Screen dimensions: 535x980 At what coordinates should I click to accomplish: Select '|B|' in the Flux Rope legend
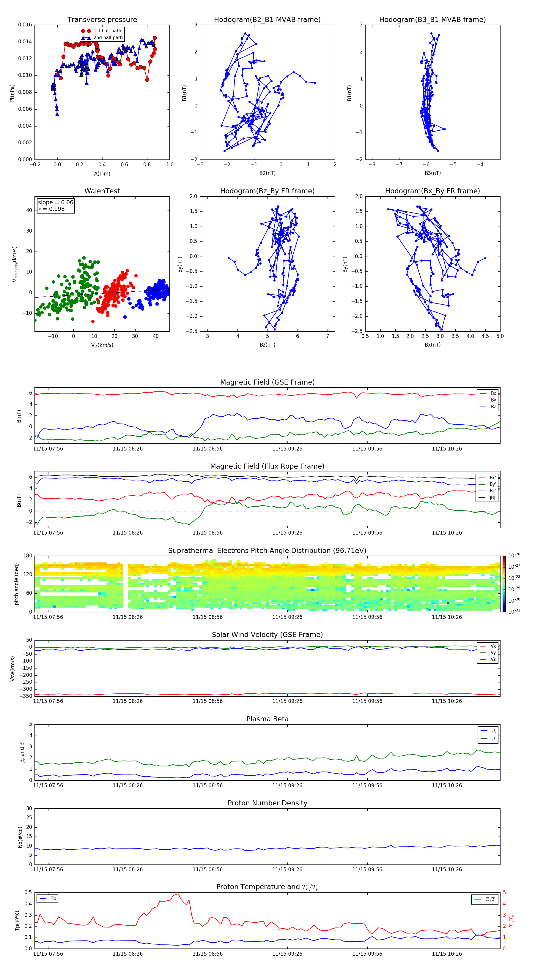click(x=487, y=498)
